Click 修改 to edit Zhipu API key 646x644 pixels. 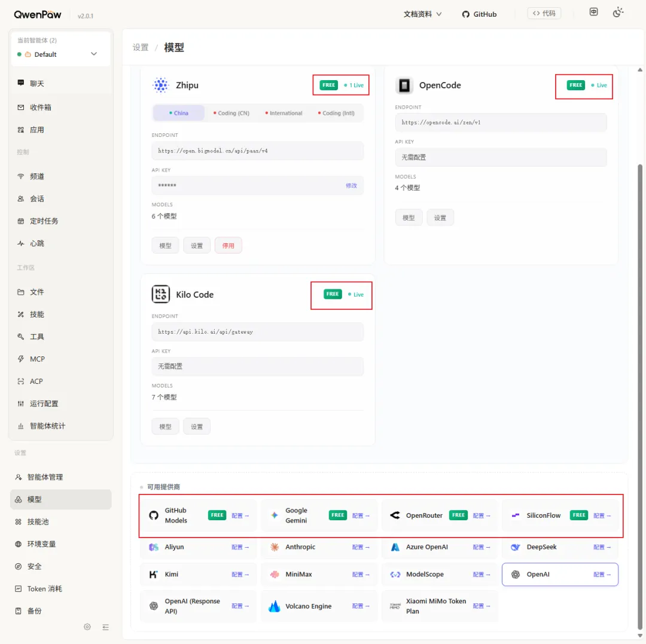coord(351,185)
